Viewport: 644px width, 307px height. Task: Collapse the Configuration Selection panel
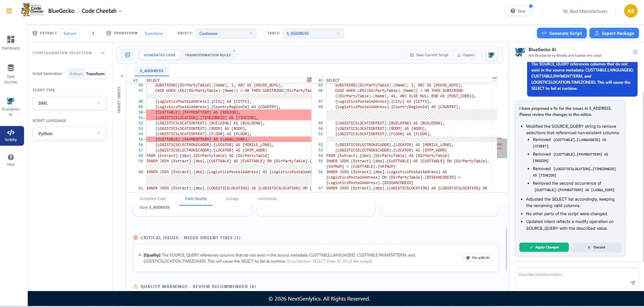tap(103, 53)
